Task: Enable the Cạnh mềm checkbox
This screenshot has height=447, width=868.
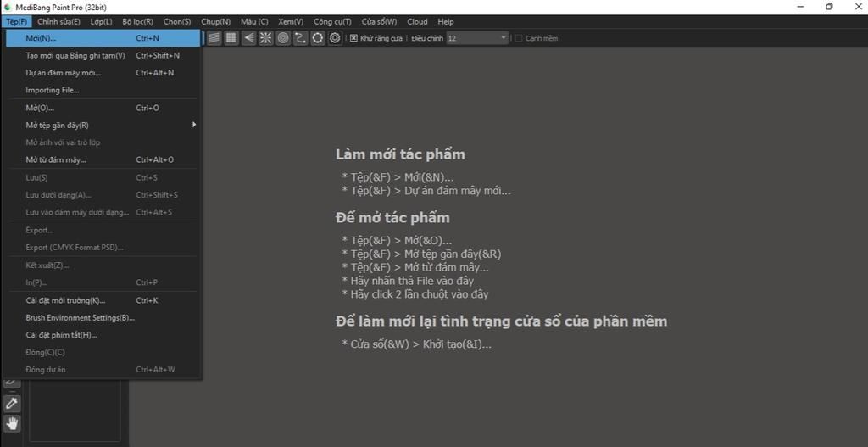Action: [x=519, y=38]
